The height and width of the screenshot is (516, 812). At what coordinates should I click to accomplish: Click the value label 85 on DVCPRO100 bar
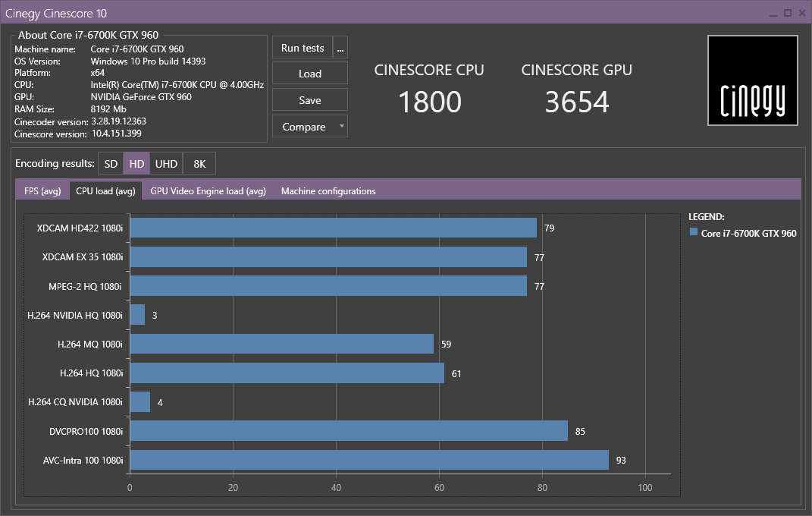tap(580, 431)
